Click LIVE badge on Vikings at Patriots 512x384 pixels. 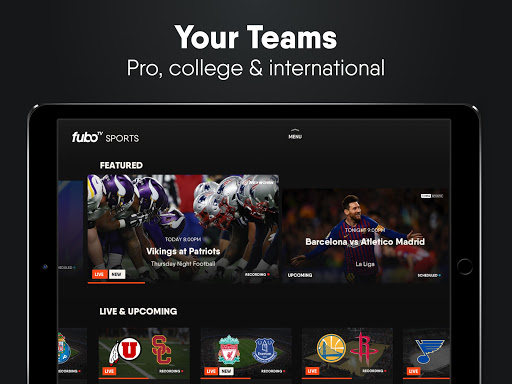coord(99,274)
